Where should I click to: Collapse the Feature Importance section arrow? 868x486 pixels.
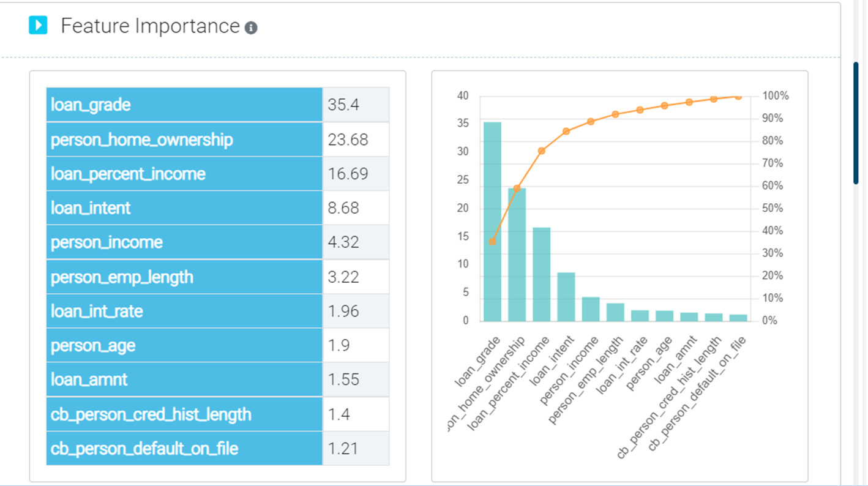[38, 26]
